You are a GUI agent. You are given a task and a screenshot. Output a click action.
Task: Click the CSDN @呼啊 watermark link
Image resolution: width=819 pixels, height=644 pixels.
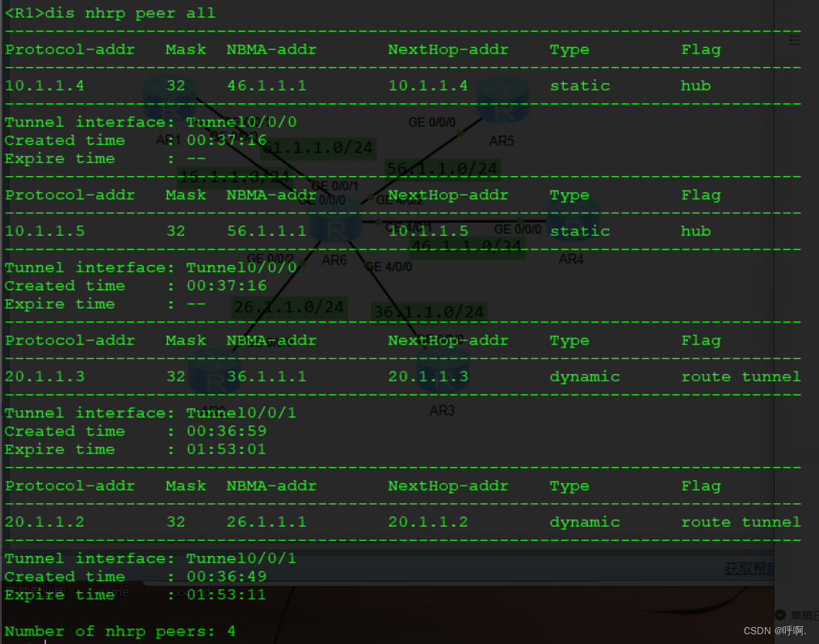(774, 630)
